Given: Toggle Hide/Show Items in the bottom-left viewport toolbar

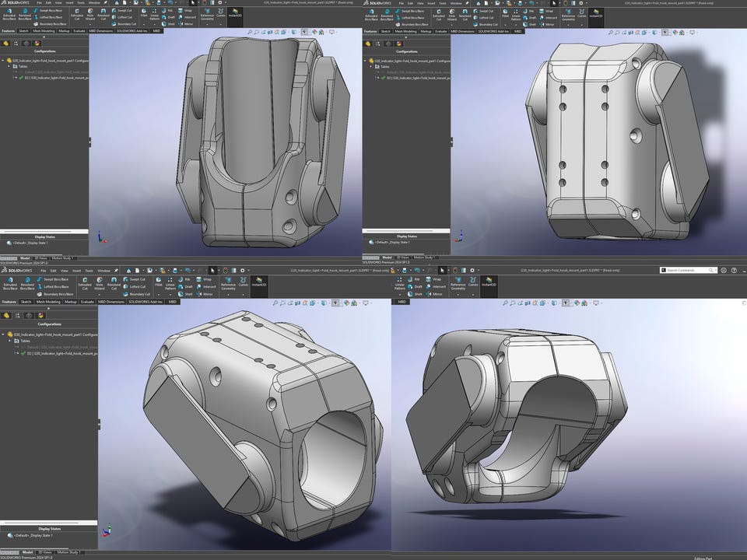Looking at the screenshot, I should (x=334, y=303).
